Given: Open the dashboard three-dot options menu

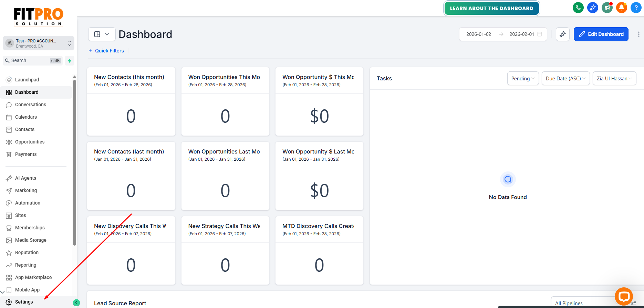Looking at the screenshot, I should [x=638, y=34].
